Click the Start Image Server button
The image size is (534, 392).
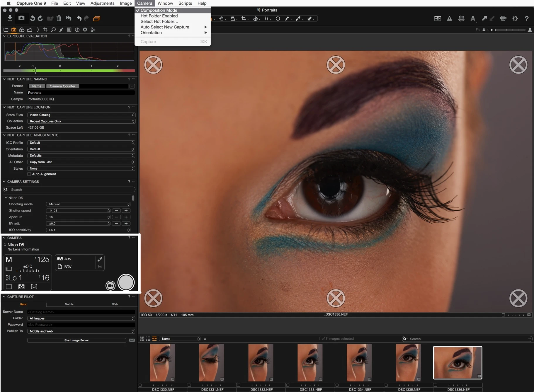pyautogui.click(x=76, y=340)
